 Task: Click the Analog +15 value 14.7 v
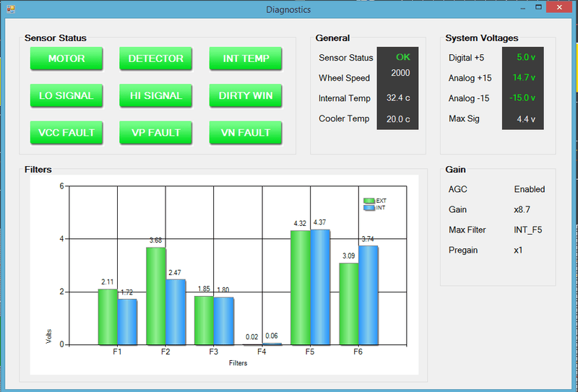tap(524, 77)
